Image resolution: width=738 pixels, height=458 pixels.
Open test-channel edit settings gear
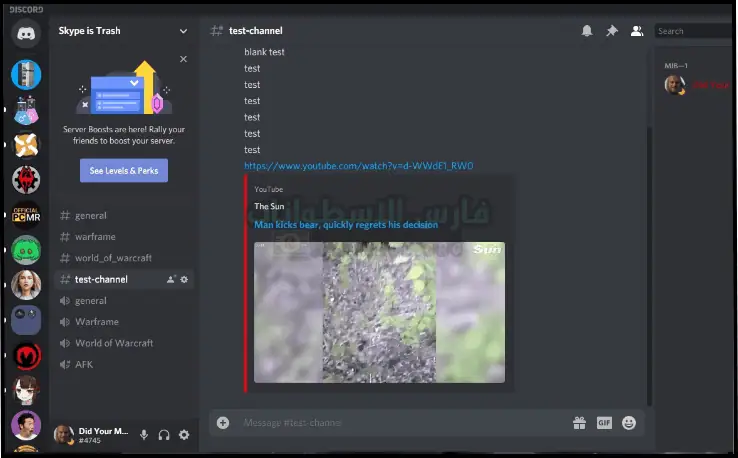tap(184, 279)
